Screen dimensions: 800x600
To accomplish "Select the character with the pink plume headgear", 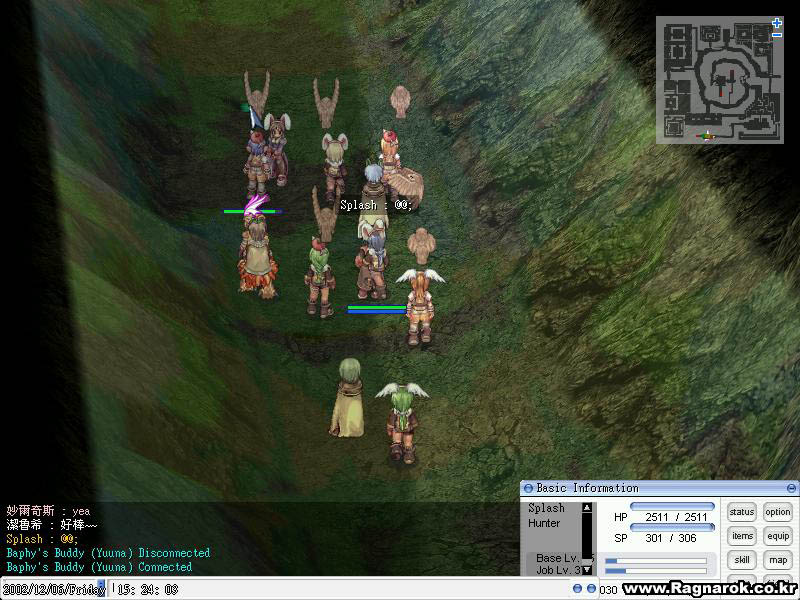I will pyautogui.click(x=258, y=247).
